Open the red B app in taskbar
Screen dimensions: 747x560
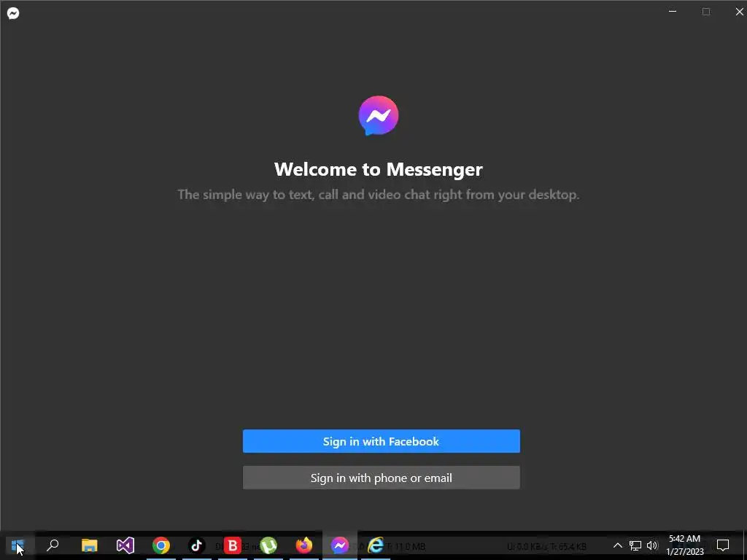tap(233, 545)
